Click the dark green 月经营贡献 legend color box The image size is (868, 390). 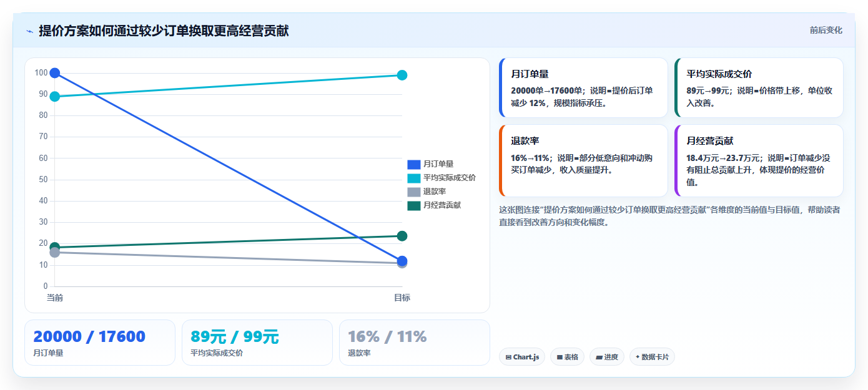[414, 205]
